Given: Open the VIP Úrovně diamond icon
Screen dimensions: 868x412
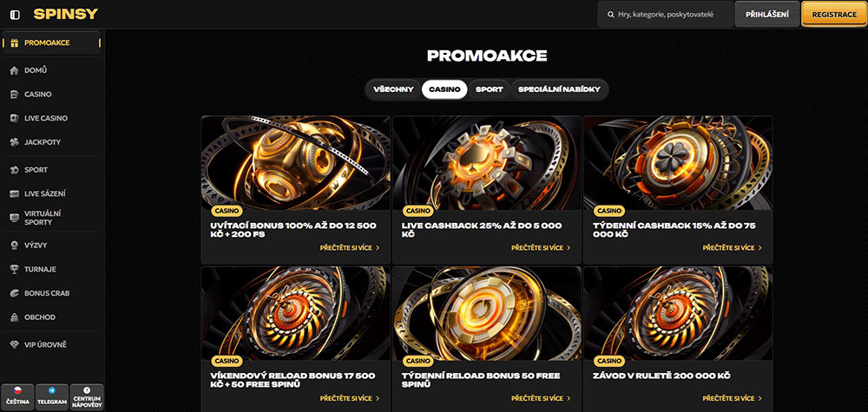Looking at the screenshot, I should click(x=15, y=344).
